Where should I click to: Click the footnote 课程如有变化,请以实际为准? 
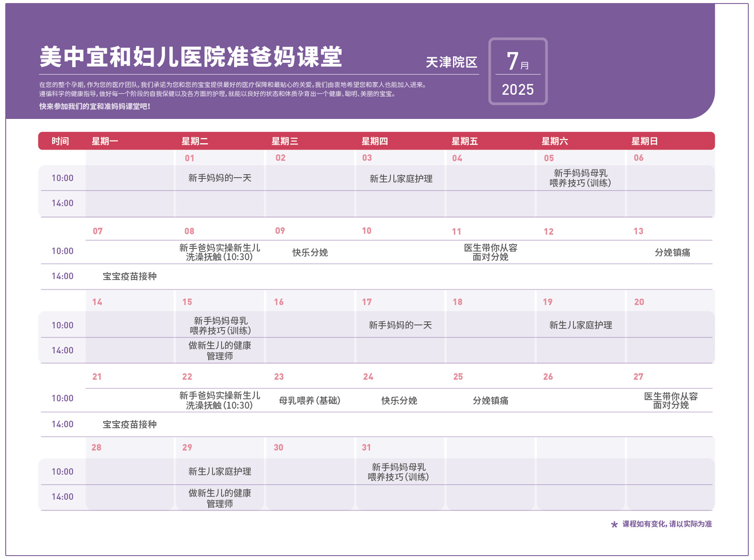tap(667, 524)
